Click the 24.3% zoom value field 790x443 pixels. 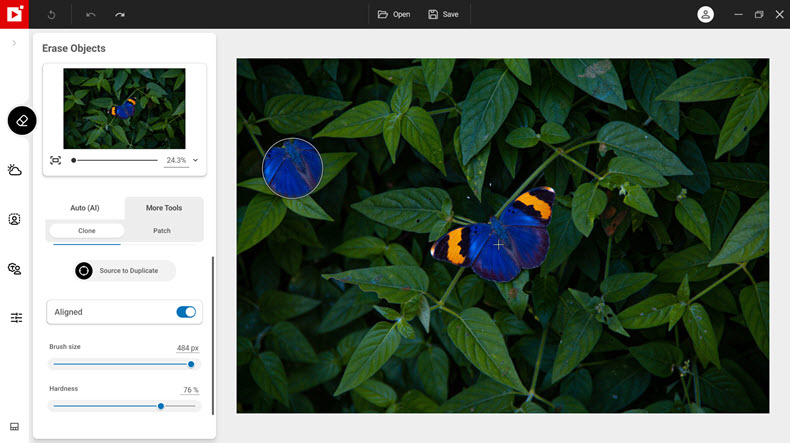click(x=176, y=160)
